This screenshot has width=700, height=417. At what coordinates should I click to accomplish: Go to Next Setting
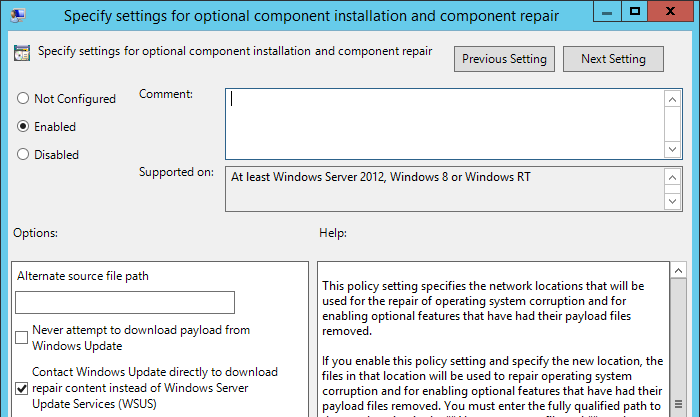(x=613, y=59)
